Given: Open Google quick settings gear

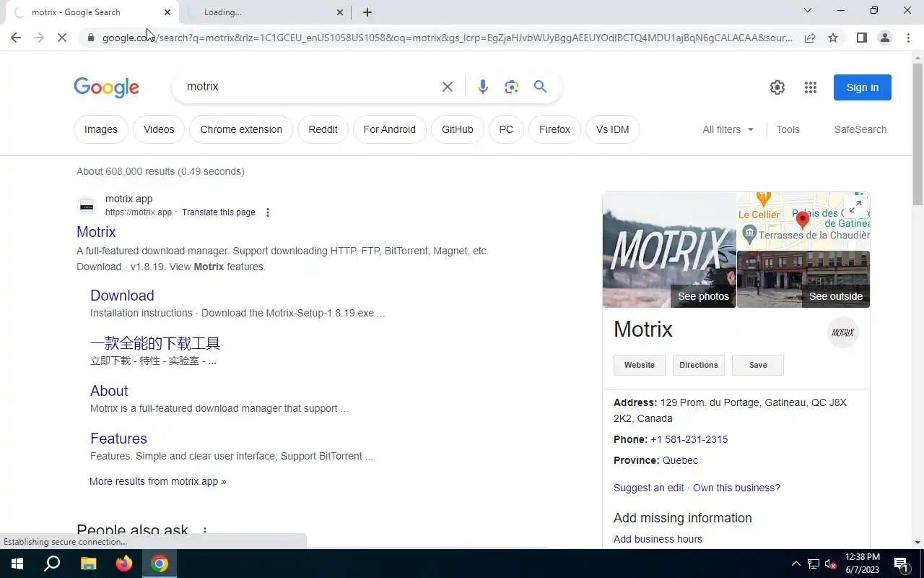Looking at the screenshot, I should coord(777,87).
